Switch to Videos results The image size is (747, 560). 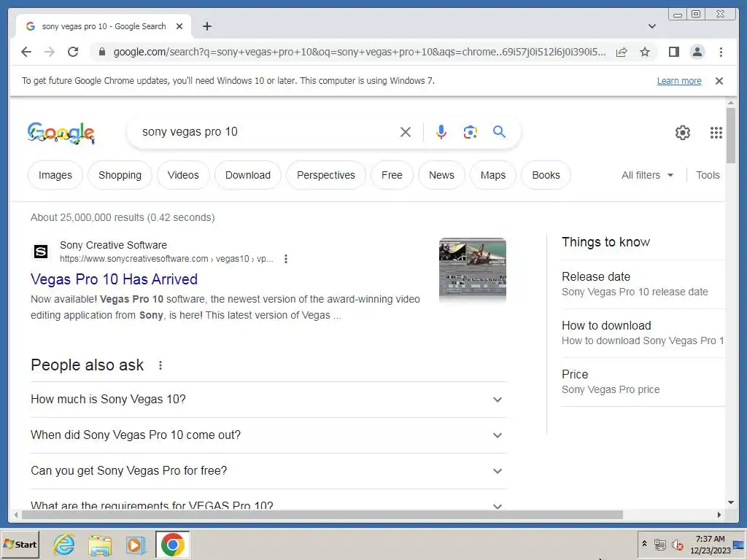pos(183,175)
